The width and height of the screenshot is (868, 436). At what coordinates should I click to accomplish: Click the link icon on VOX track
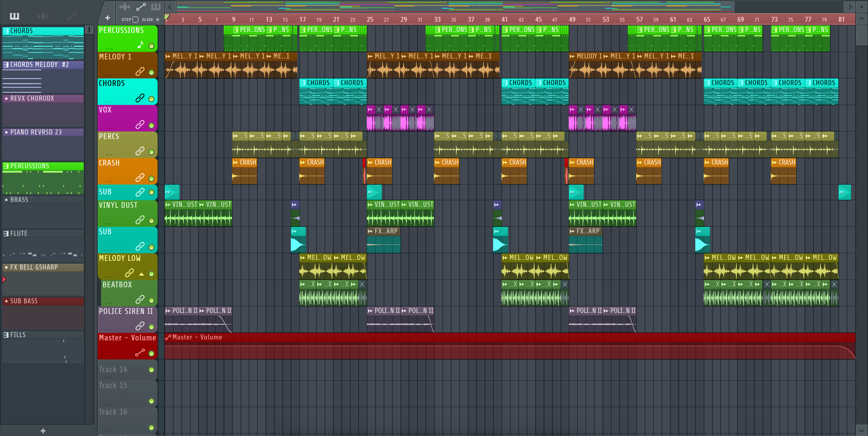[x=140, y=125]
